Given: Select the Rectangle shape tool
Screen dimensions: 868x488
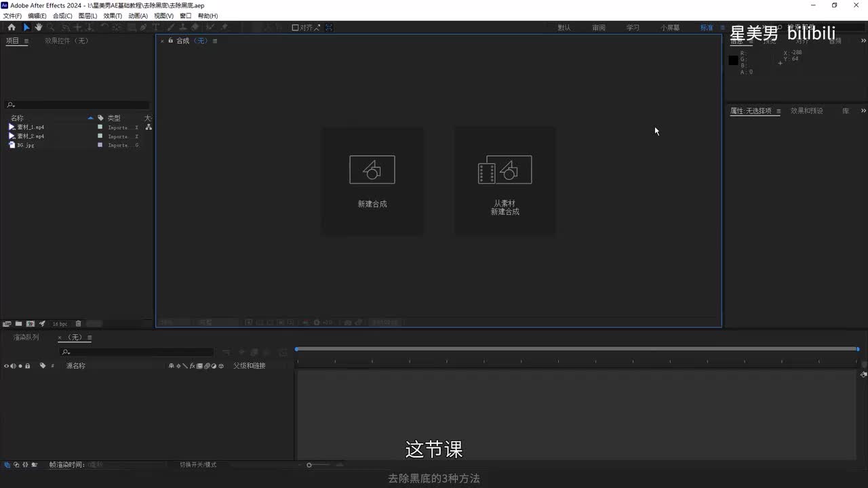Looking at the screenshot, I should coord(132,27).
